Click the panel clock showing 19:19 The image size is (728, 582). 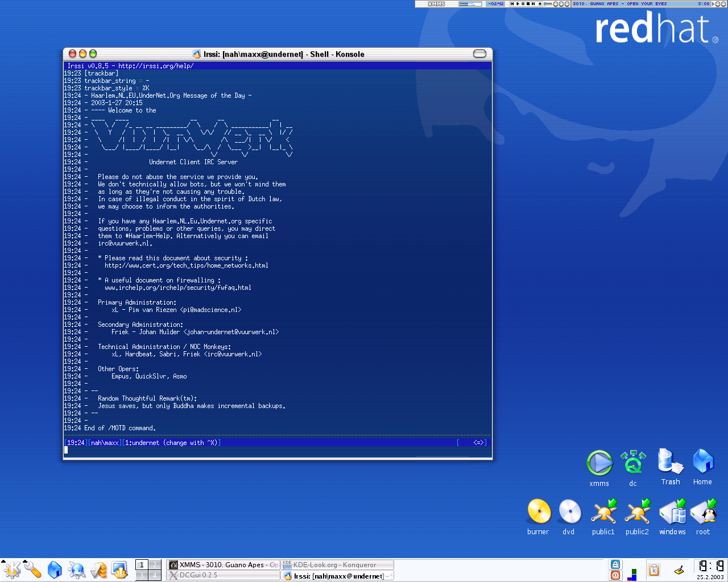[x=710, y=566]
